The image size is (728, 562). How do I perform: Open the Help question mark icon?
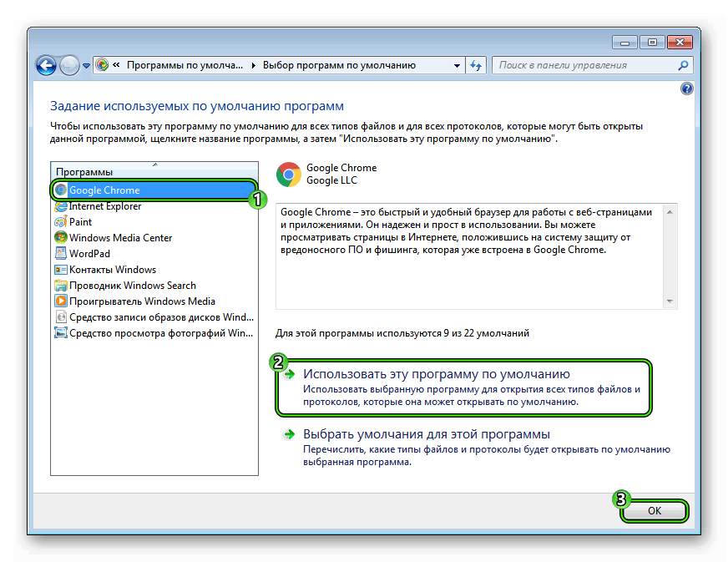coord(687,89)
